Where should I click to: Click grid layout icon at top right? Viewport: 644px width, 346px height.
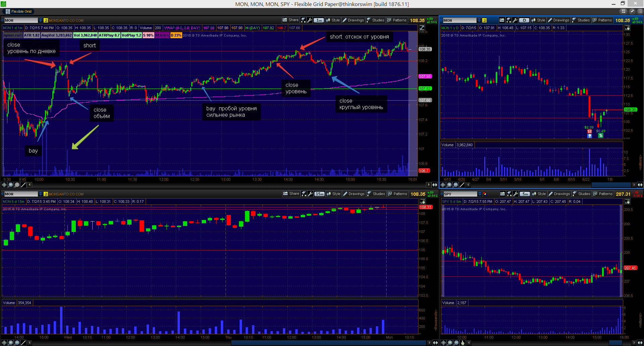624,11
